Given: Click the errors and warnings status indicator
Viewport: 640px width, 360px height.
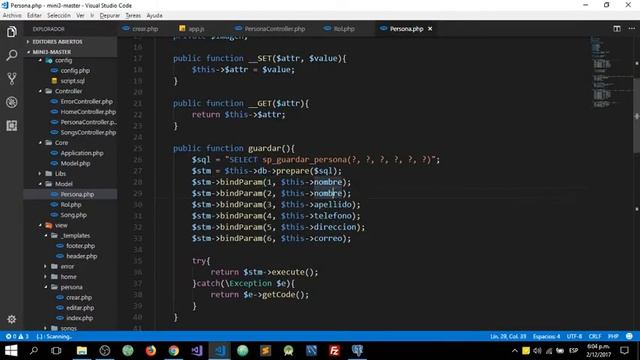Looking at the screenshot, I should 17,336.
